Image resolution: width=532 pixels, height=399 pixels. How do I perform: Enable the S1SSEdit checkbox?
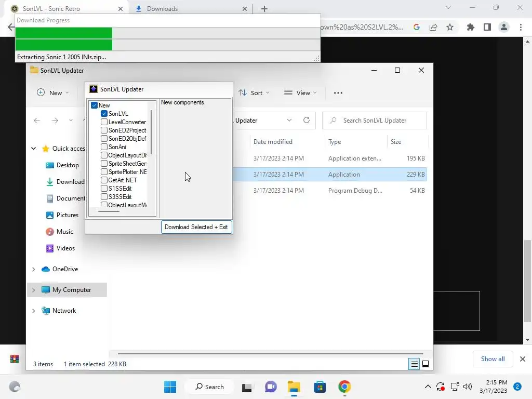click(x=104, y=188)
